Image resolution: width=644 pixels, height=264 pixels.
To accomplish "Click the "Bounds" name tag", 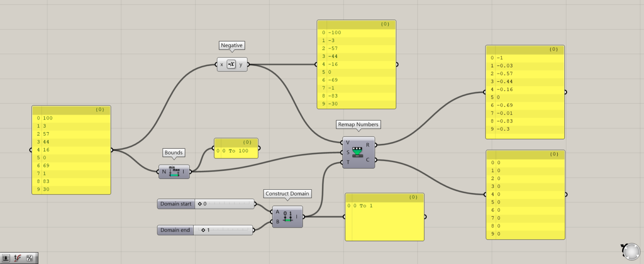I will coord(174,152).
